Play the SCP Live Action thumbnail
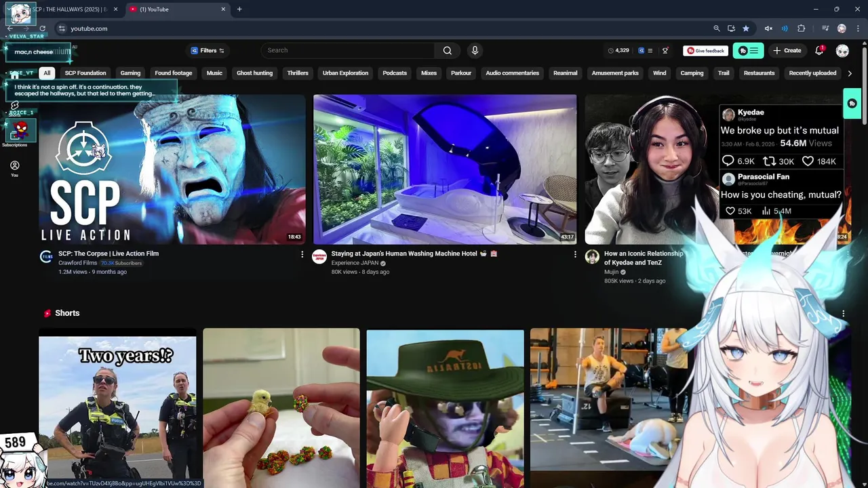The width and height of the screenshot is (868, 488). 172,169
